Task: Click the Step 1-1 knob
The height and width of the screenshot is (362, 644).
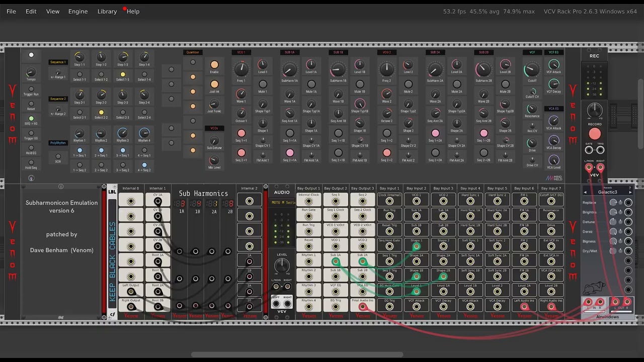Action: click(79, 57)
